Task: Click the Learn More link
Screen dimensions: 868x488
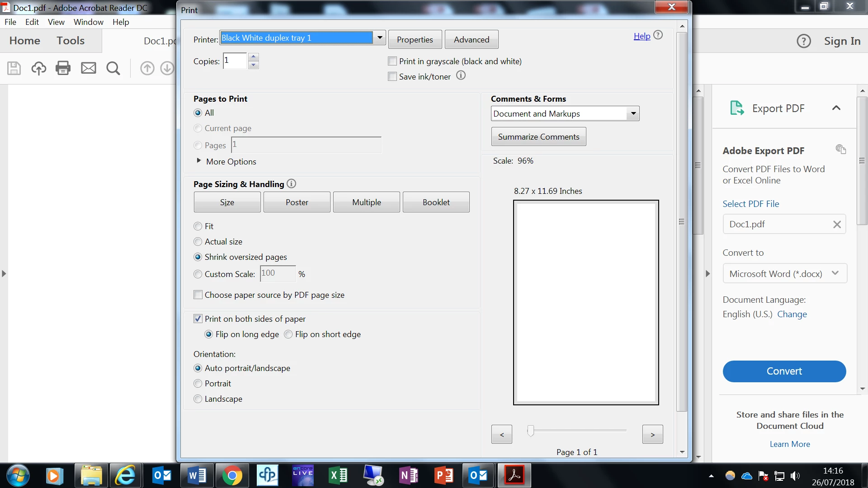Action: pos(790,444)
